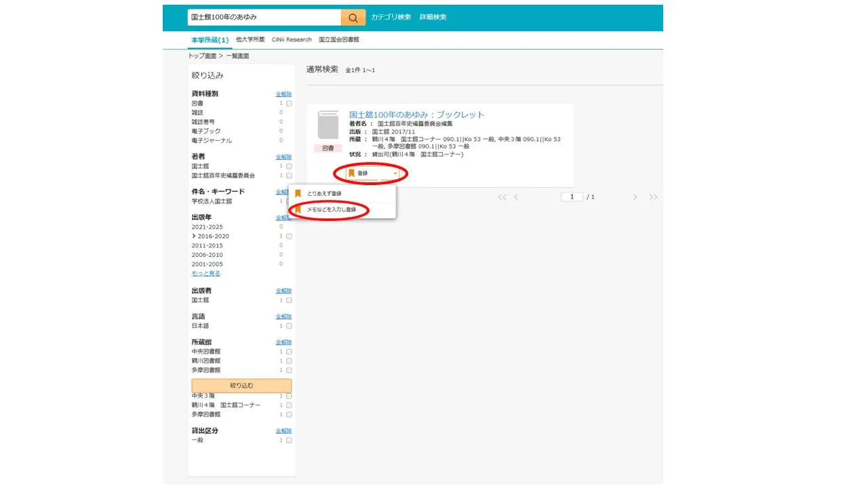Screen dimensions: 868x488
Task: Open the 登録 bookmark dropdown arrow
Action: [395, 174]
